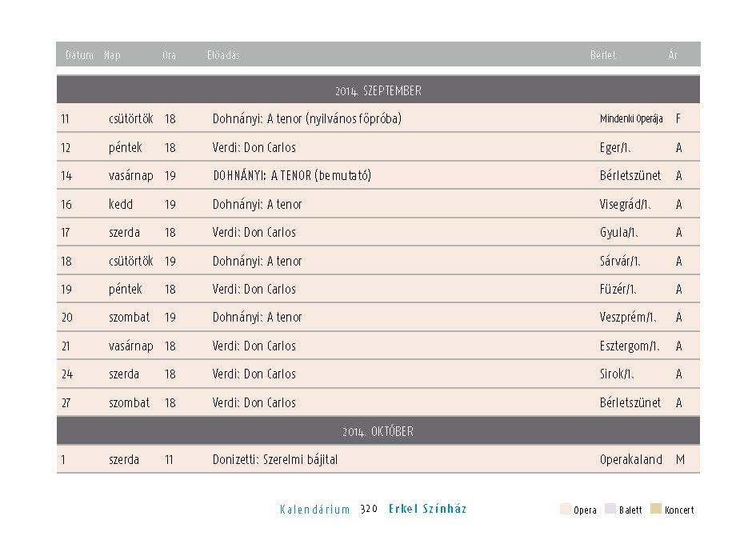Click "péntek" in the Füzér/1. row
The image size is (756, 544).
(x=126, y=290)
